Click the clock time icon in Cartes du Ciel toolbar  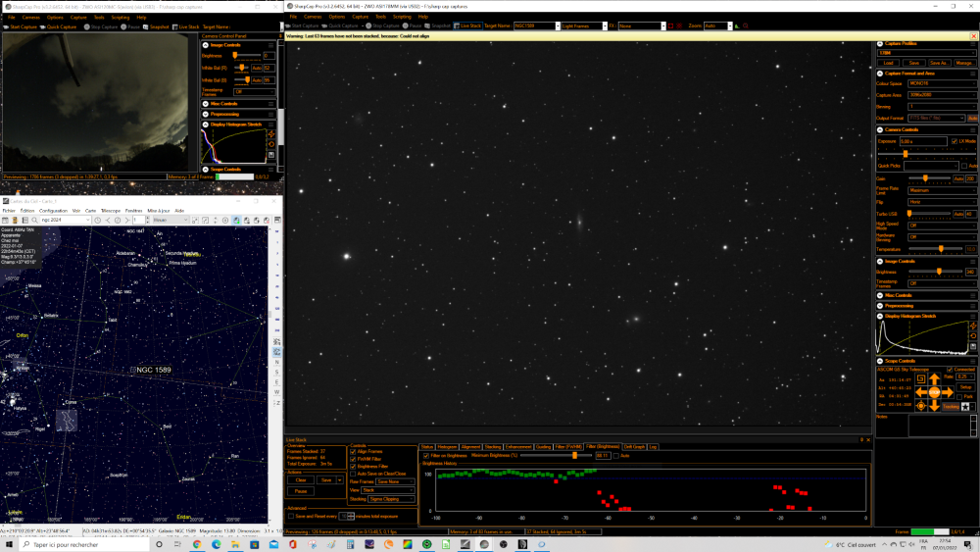click(97, 220)
